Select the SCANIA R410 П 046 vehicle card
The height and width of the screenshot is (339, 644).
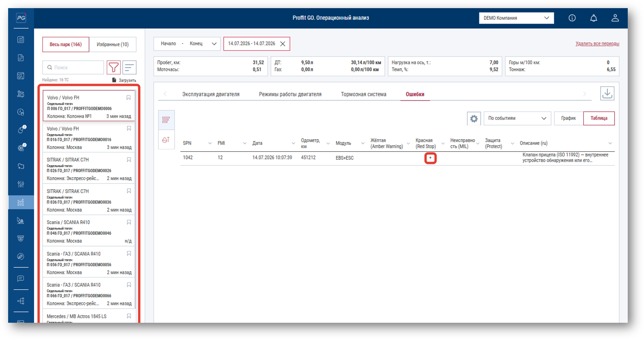point(89,231)
